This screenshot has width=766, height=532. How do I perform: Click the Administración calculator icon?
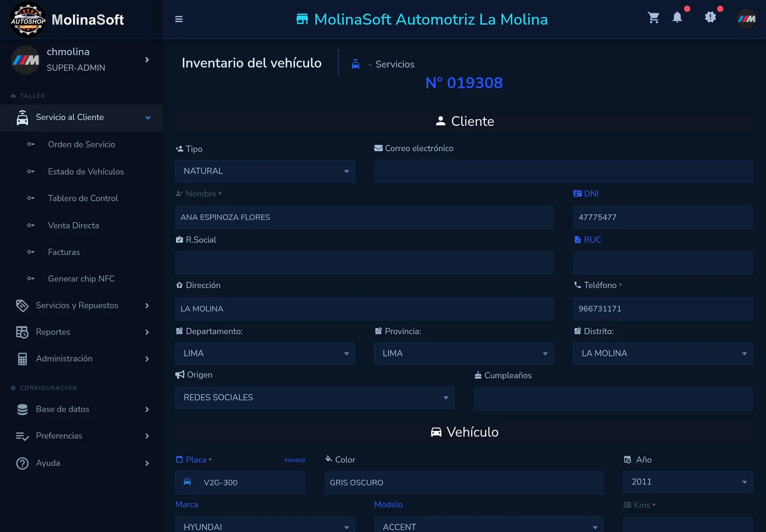[22, 359]
